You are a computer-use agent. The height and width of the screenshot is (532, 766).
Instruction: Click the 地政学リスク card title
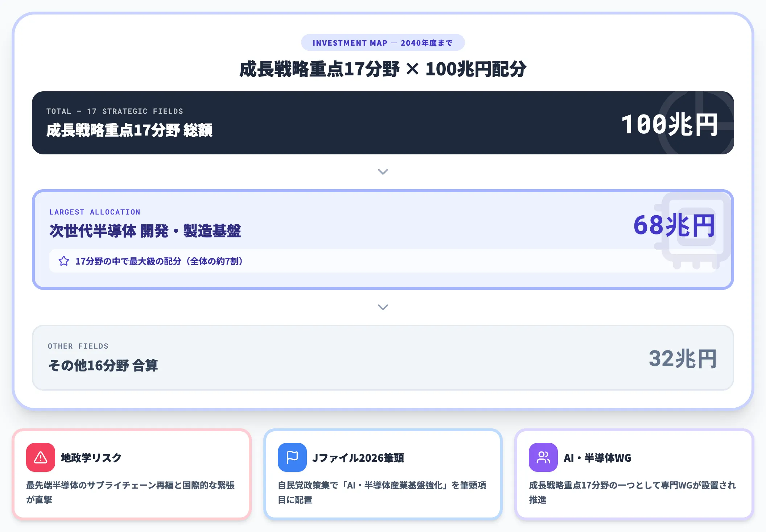(91, 458)
